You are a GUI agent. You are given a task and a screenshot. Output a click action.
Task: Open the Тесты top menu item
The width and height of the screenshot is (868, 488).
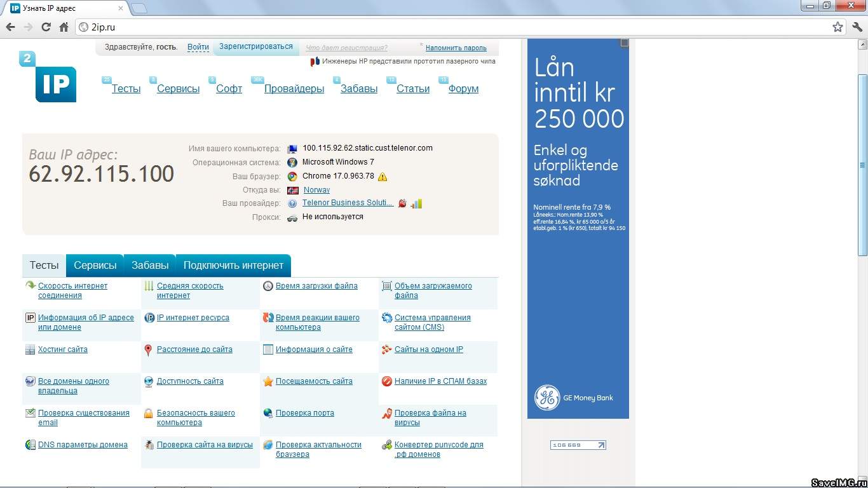(x=126, y=89)
